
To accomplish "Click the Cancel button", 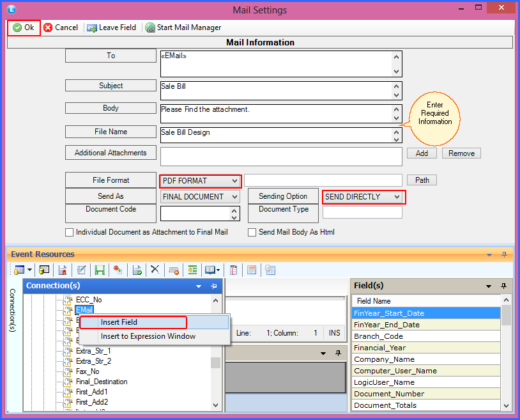I will 61,27.
